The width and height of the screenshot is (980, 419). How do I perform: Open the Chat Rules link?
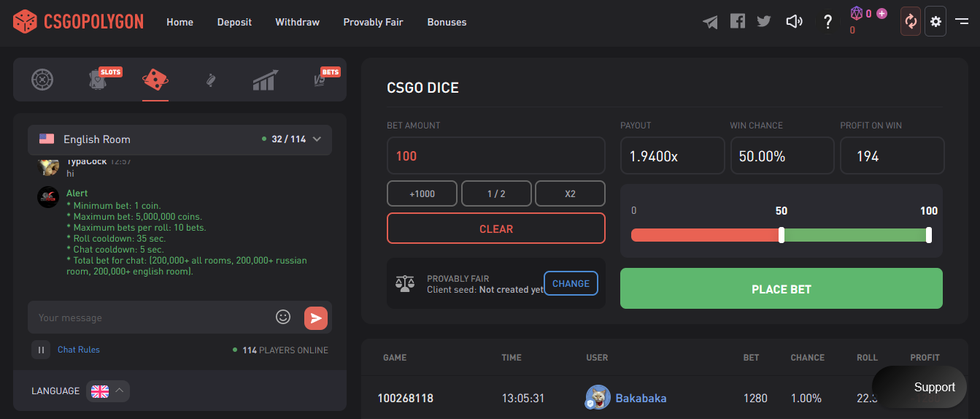coord(79,350)
